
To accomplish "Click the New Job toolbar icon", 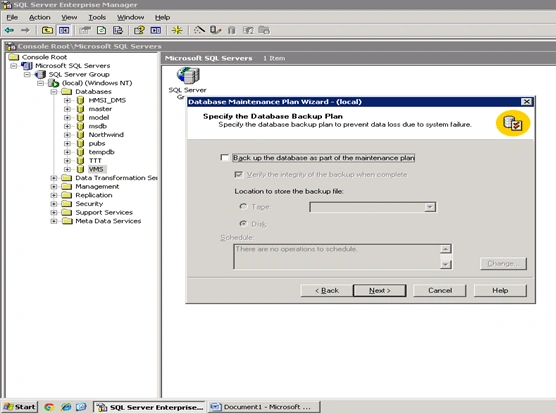I will pos(264,30).
